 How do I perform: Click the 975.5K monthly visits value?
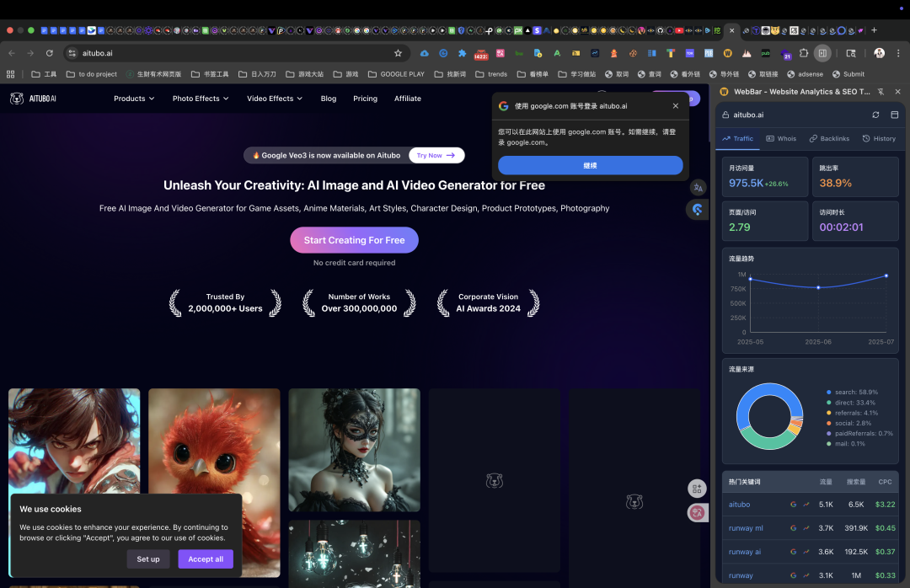click(746, 184)
